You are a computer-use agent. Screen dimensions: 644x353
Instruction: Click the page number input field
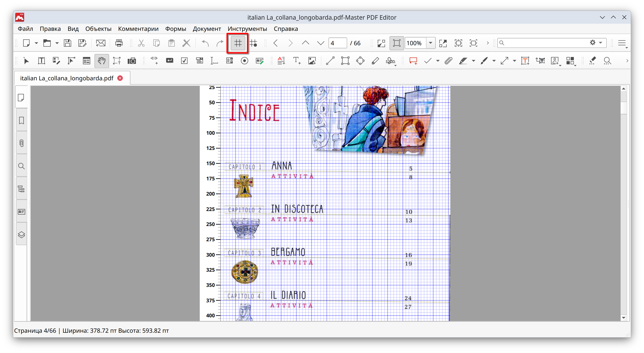pos(337,43)
